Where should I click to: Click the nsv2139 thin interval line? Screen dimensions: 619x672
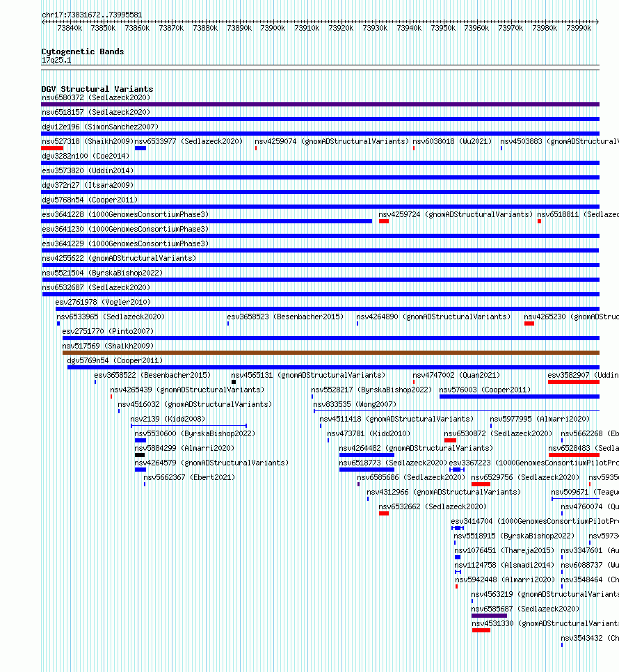point(189,426)
